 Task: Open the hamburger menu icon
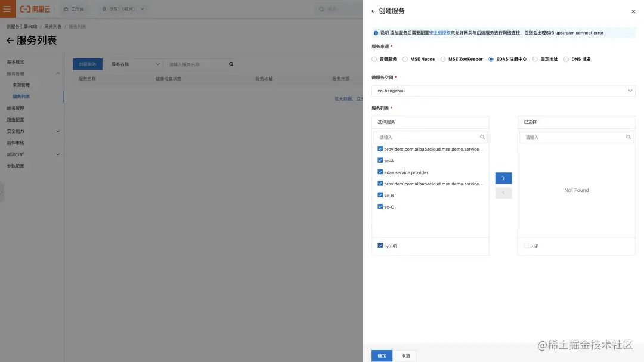pyautogui.click(x=7, y=8)
